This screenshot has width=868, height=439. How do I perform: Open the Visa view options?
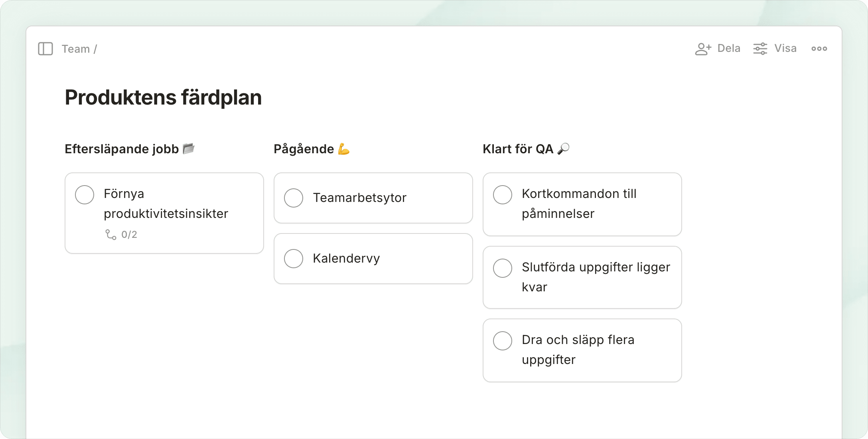click(x=785, y=48)
